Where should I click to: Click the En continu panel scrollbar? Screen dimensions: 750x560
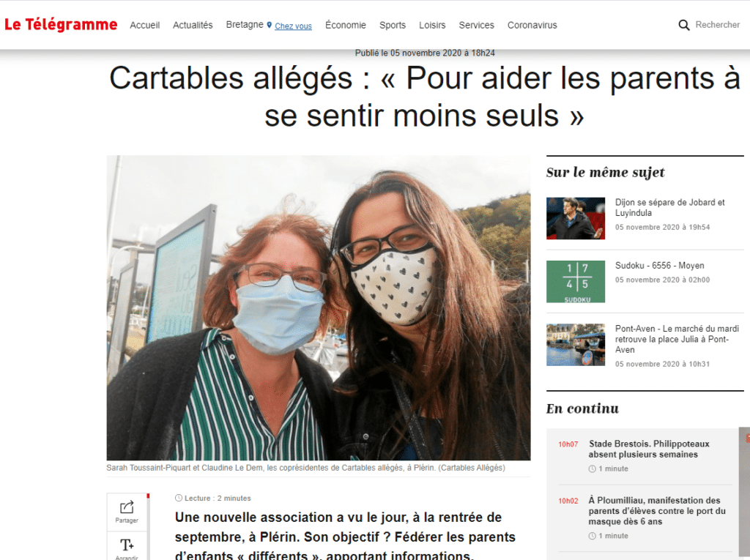pos(744,493)
